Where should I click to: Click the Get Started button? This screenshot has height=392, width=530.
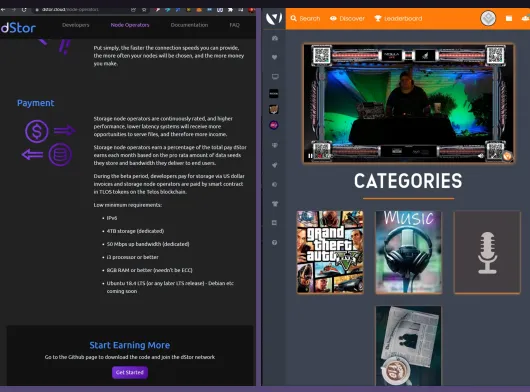[130, 372]
